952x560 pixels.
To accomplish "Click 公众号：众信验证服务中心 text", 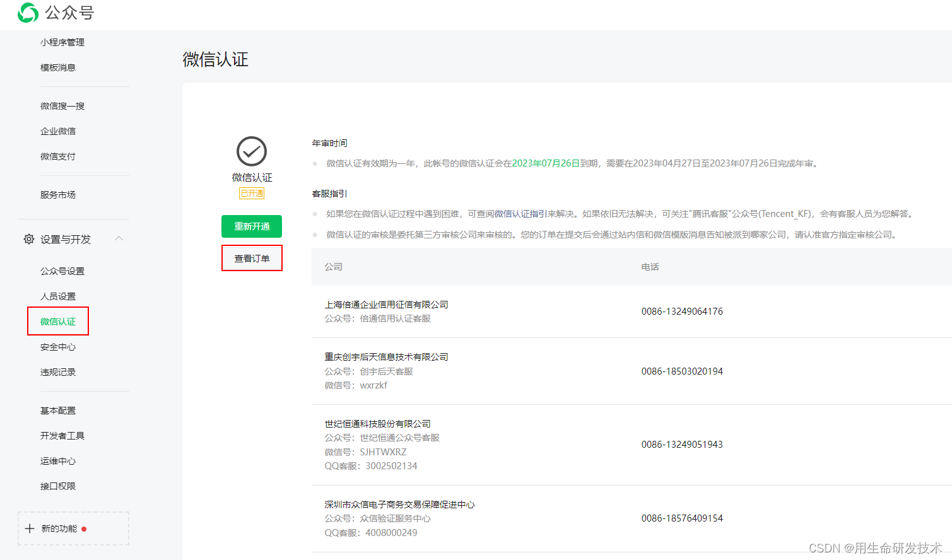I will 378,518.
